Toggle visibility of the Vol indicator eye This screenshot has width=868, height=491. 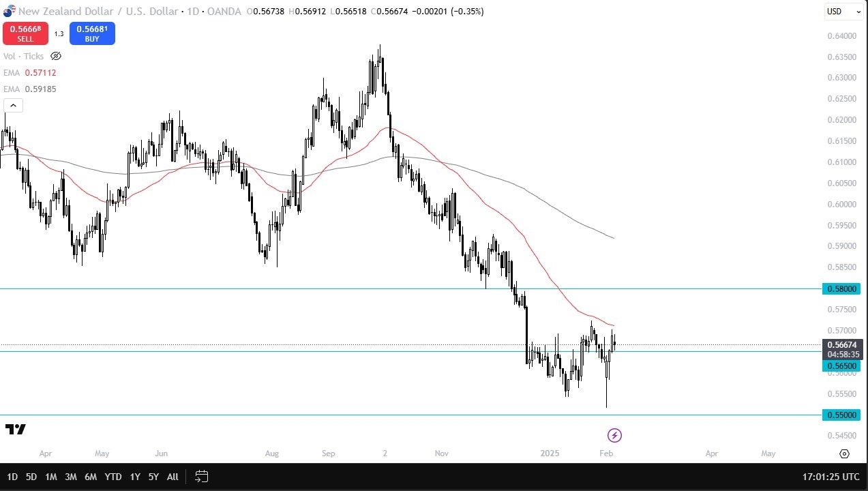pos(56,57)
